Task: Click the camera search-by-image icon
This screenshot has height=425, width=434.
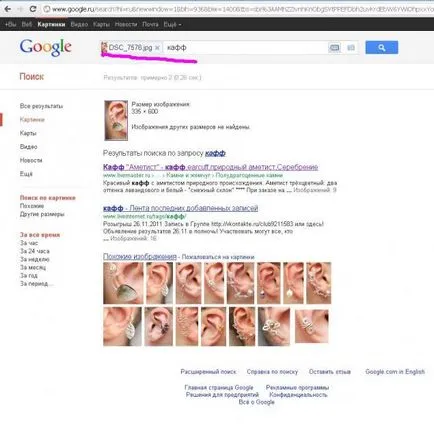Action: pos(351,48)
